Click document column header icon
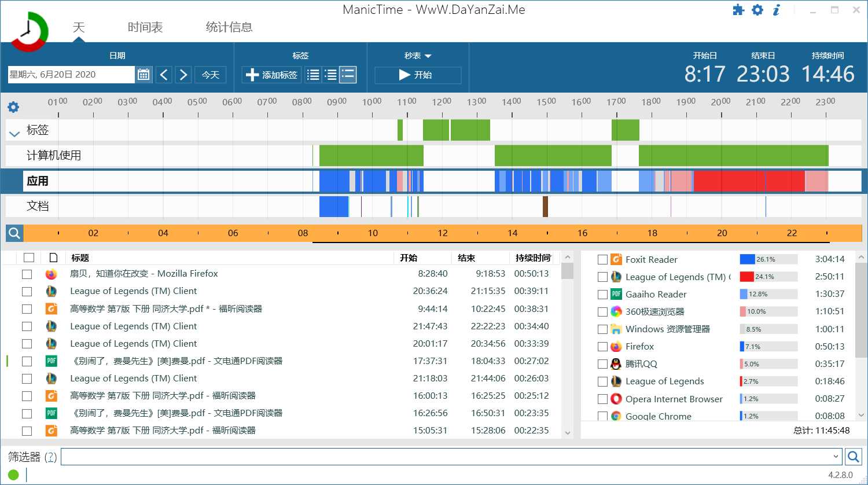 pos(53,258)
